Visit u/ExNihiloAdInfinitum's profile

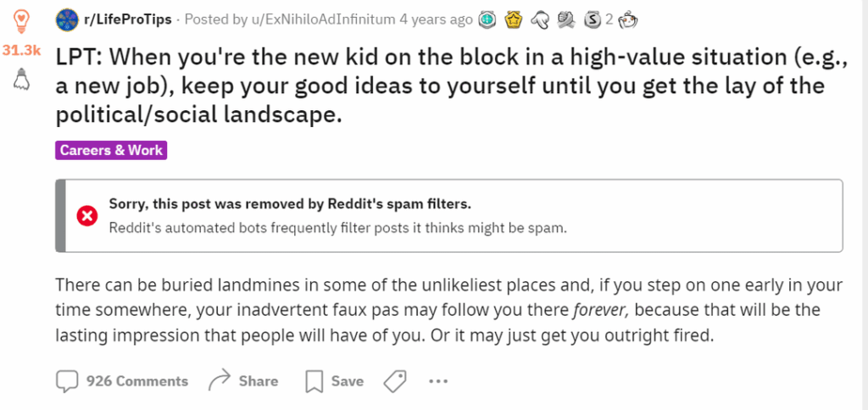pyautogui.click(x=323, y=20)
